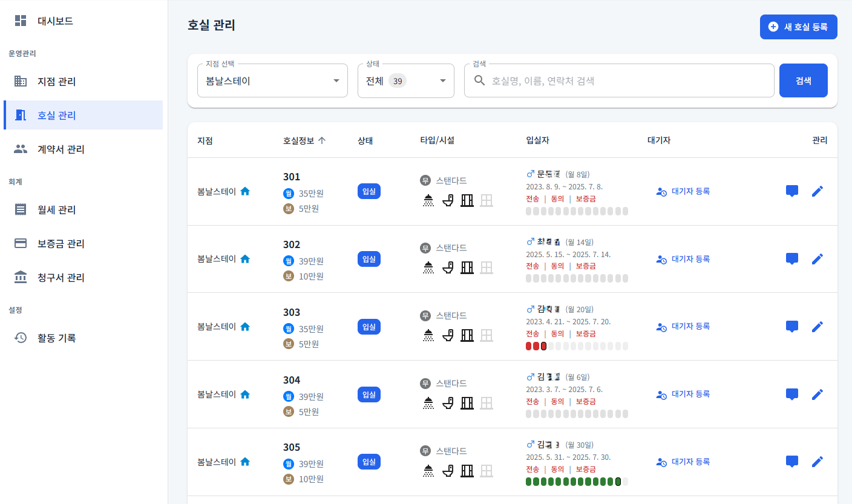Open the 지점 선택 dropdown showing 봄날스테이
This screenshot has width=852, height=504.
(x=272, y=80)
